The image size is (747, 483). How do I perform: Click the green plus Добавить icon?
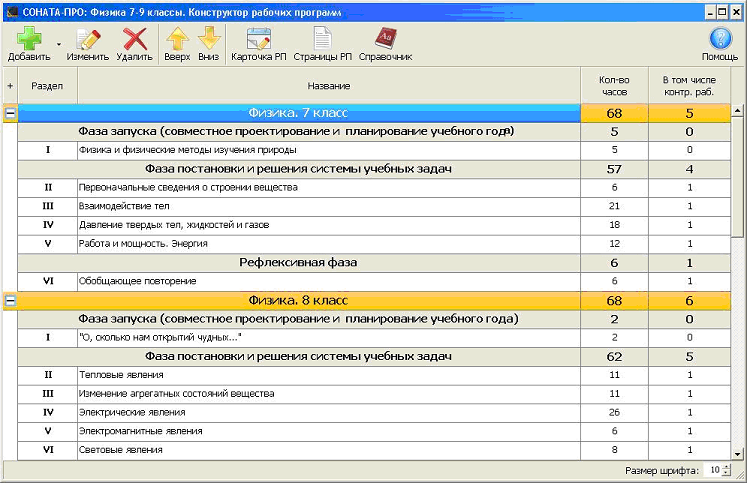tap(29, 40)
